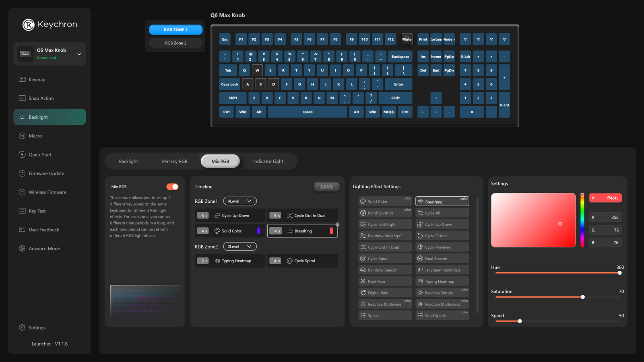Click the SAVE button in the Timeline panel
The image size is (644, 362).
(326, 186)
